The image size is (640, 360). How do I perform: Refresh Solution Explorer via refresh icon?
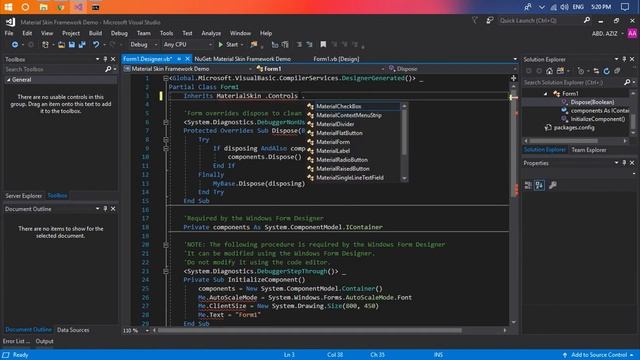click(x=607, y=71)
